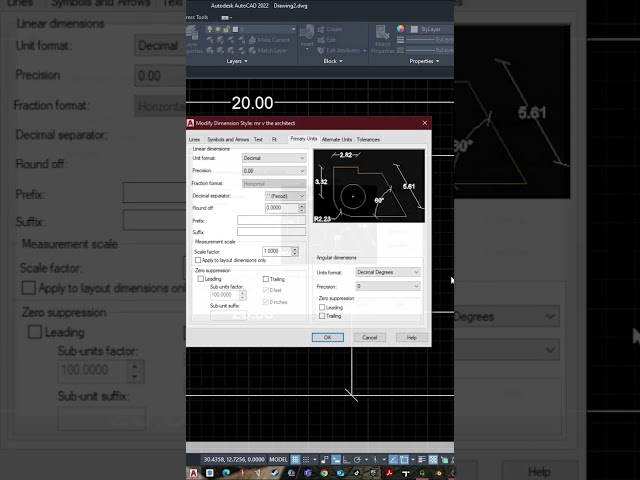Open angular Units format Decimal Degrees dropdown
This screenshot has width=640, height=480.
(388, 272)
